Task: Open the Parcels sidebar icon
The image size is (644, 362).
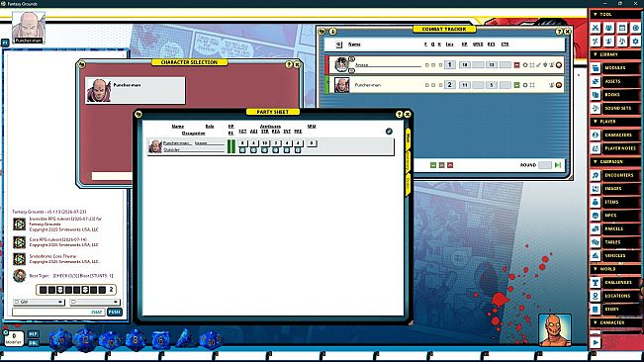Action: click(x=596, y=229)
